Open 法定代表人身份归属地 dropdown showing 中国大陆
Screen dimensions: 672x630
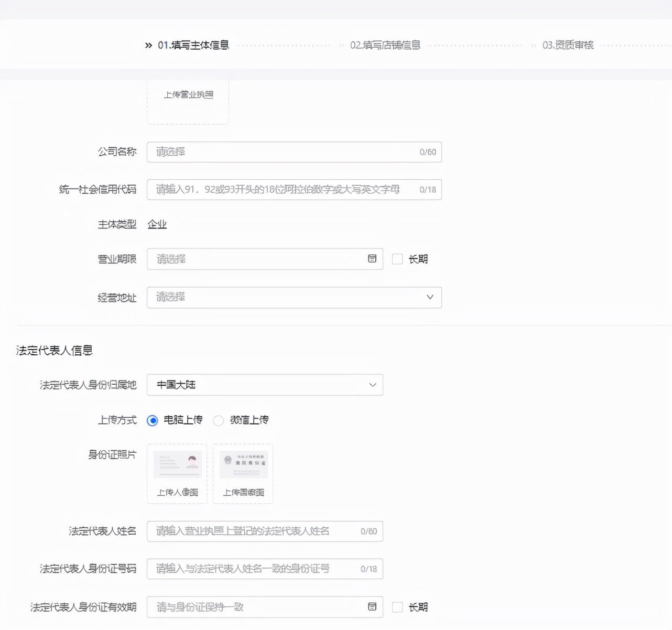[x=265, y=385]
